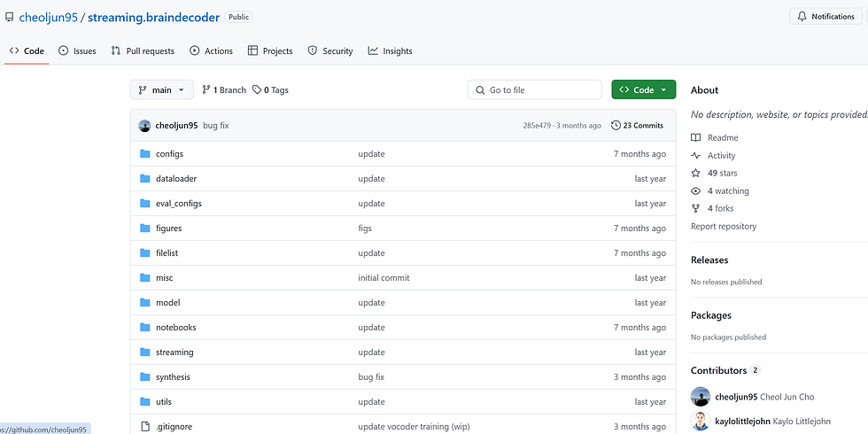The image size is (868, 434).
Task: View the 23 Commits history
Action: click(637, 126)
